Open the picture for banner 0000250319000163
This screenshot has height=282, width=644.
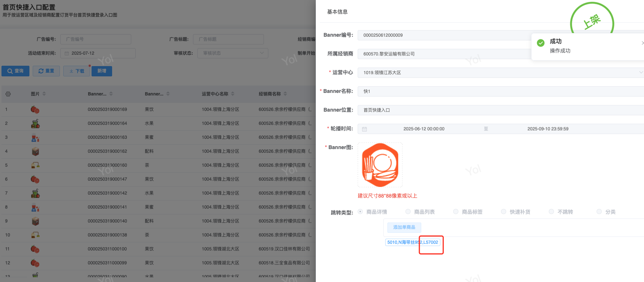pyautogui.click(x=35, y=137)
